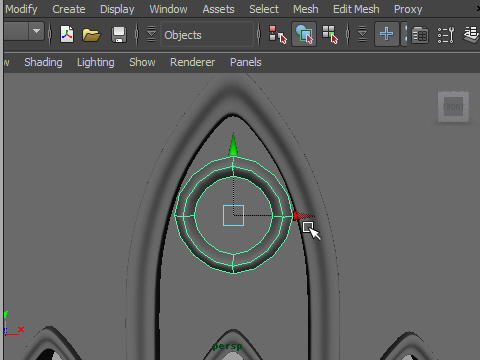Open the Create menu
Screen dimensions: 480x360
[69, 9]
